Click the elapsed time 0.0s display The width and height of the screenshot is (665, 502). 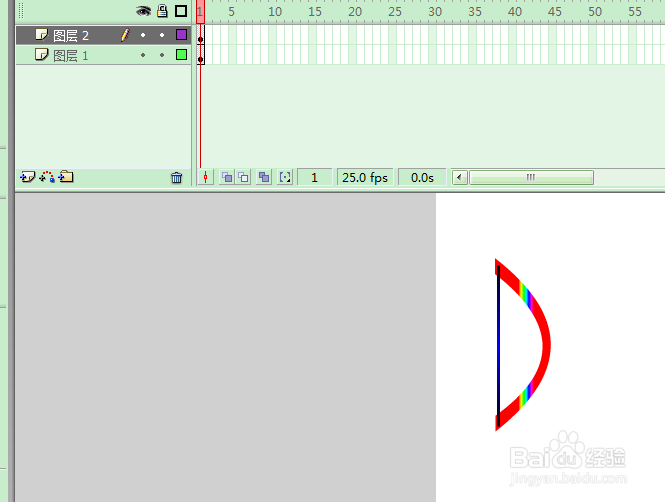click(x=422, y=177)
